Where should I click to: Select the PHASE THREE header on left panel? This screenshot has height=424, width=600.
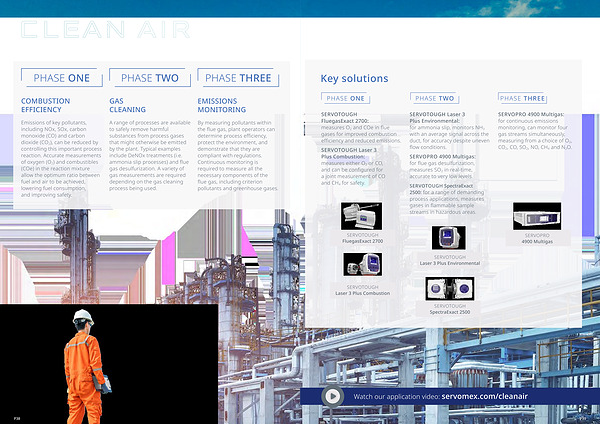click(237, 78)
